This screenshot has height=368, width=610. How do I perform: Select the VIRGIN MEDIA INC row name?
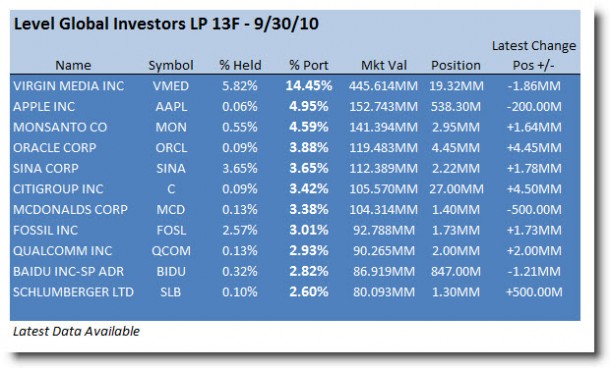(x=68, y=86)
